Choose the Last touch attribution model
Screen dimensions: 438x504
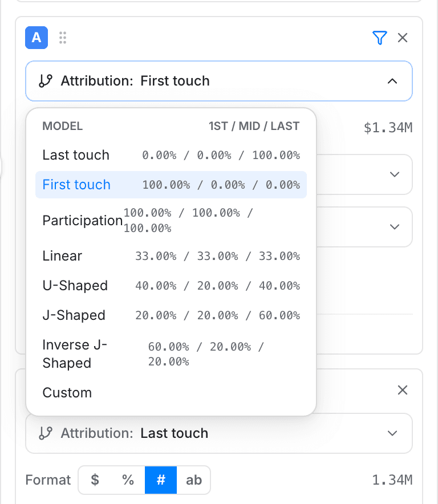click(x=171, y=155)
